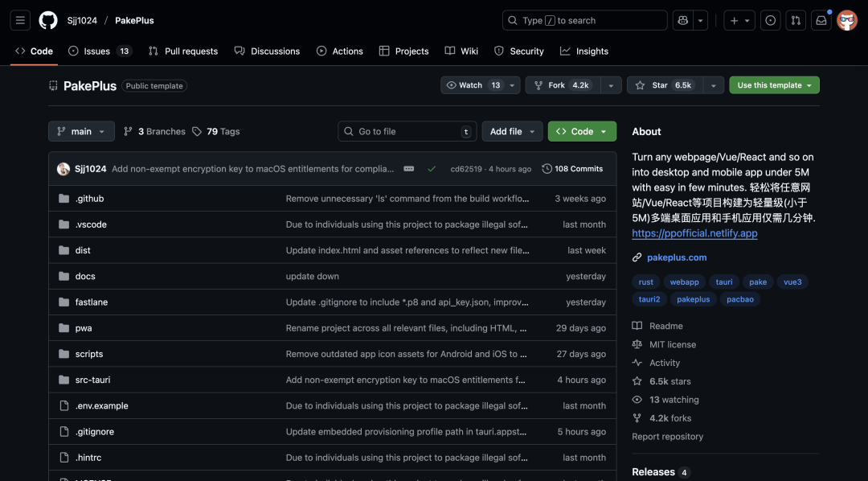The width and height of the screenshot is (868, 481).
Task: View 3 Branches list
Action: 154,131
